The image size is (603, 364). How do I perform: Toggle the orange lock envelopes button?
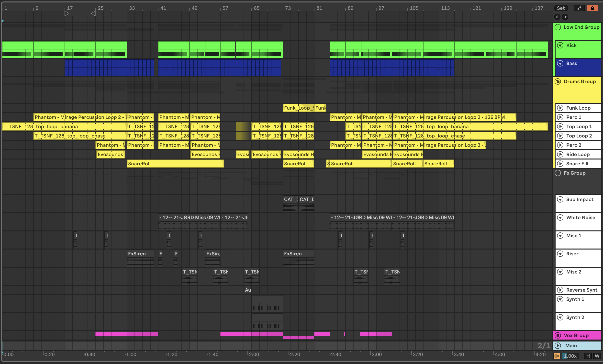[x=592, y=8]
